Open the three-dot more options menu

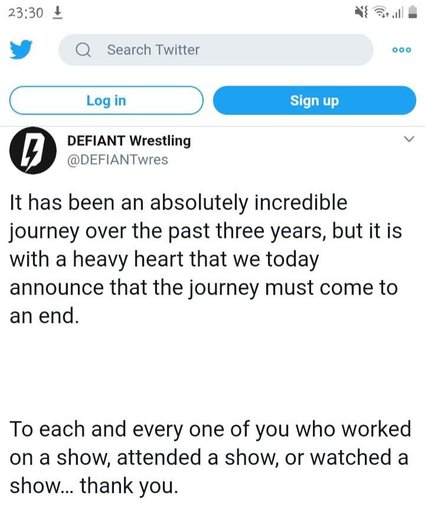pos(402,50)
